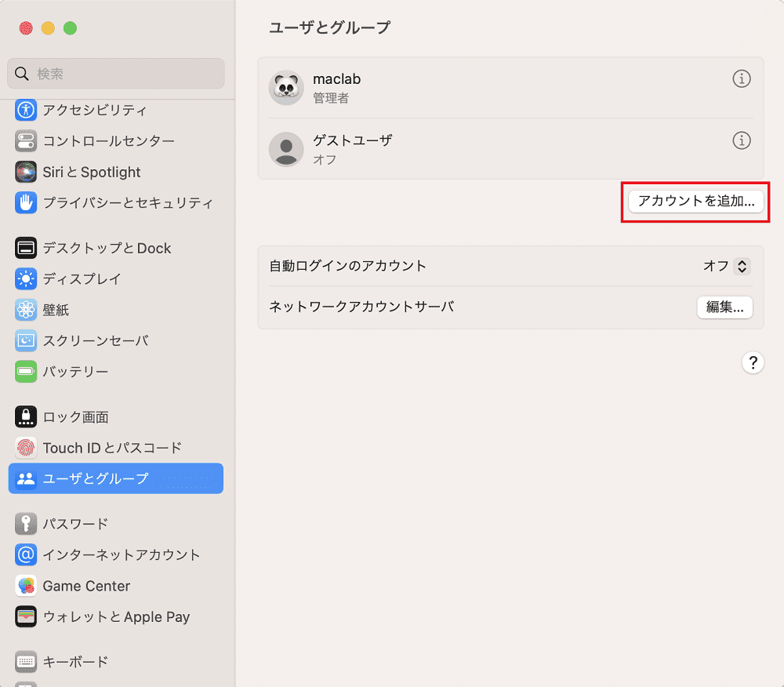
Task: Click the キーボード icon in sidebar
Action: (x=26, y=662)
